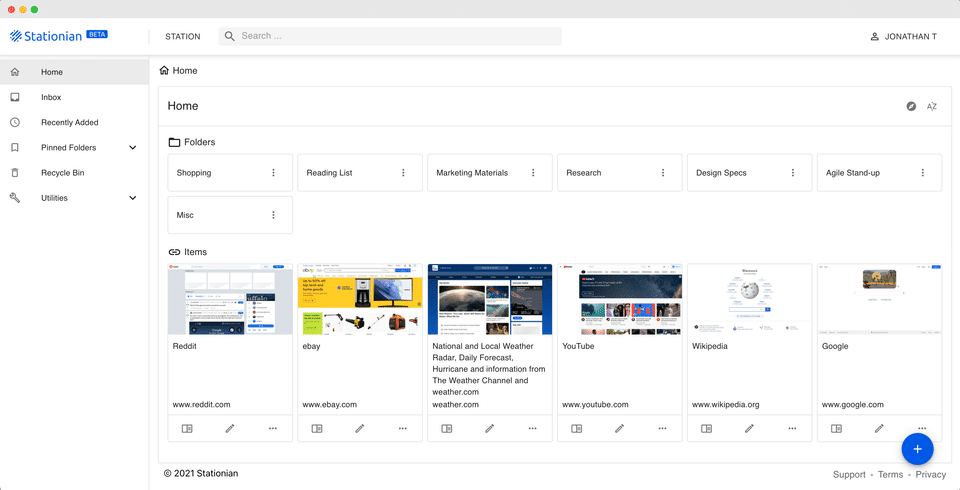
Task: Edit the YouTube item with pencil icon
Action: coord(619,429)
